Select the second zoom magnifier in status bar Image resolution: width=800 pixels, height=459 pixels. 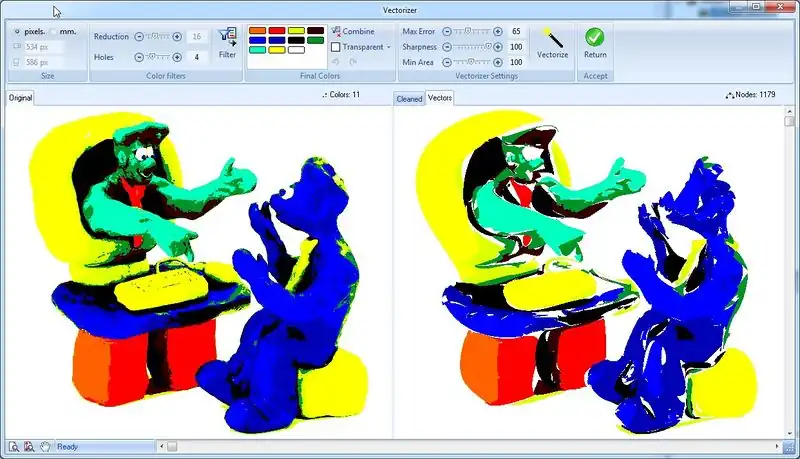click(29, 446)
